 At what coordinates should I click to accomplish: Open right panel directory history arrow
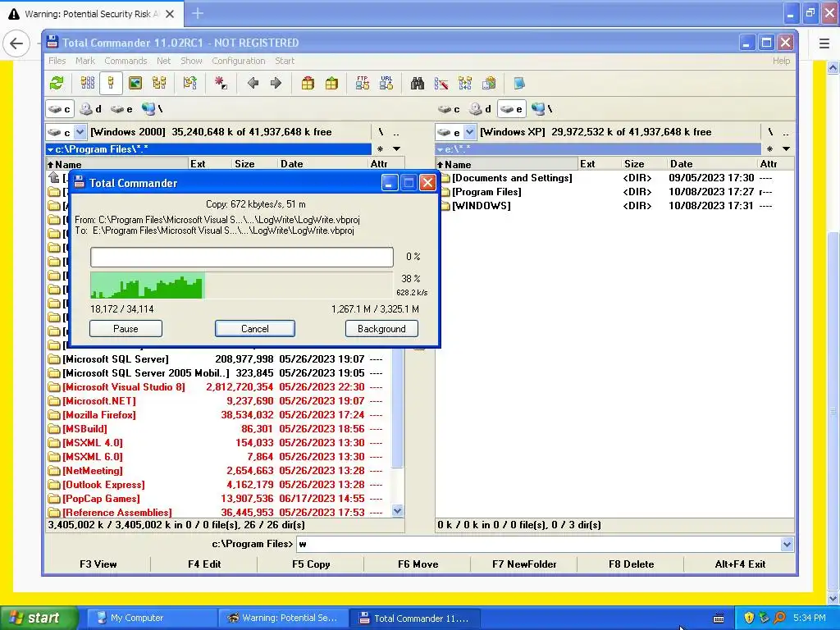786,149
